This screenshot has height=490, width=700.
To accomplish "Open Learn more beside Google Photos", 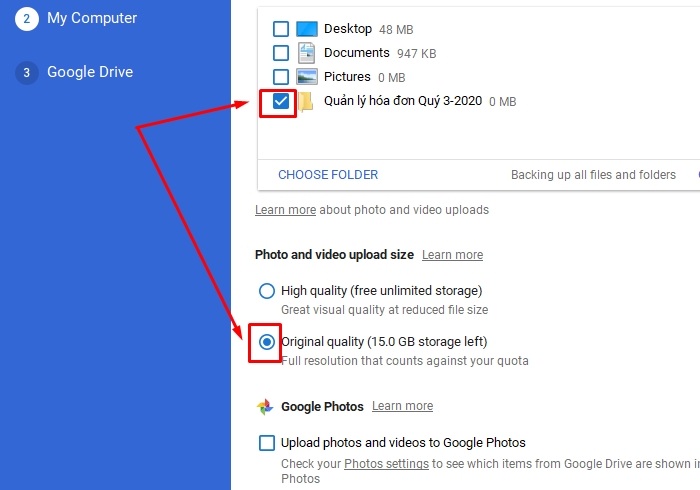I will [x=402, y=406].
